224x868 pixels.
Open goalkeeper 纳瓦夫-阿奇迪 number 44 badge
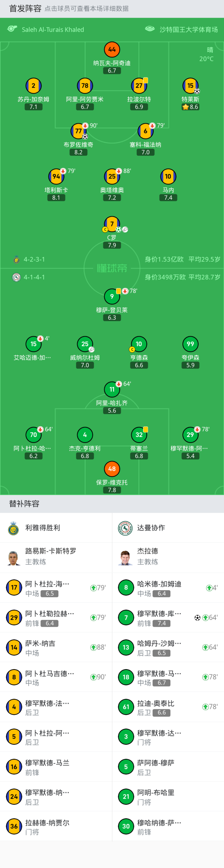click(112, 49)
